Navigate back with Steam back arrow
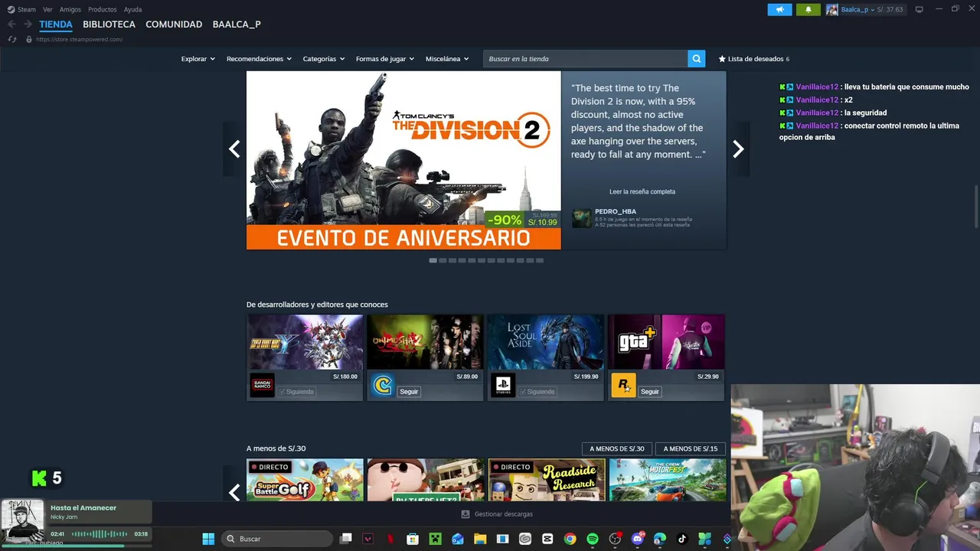This screenshot has height=551, width=980. pos(11,24)
